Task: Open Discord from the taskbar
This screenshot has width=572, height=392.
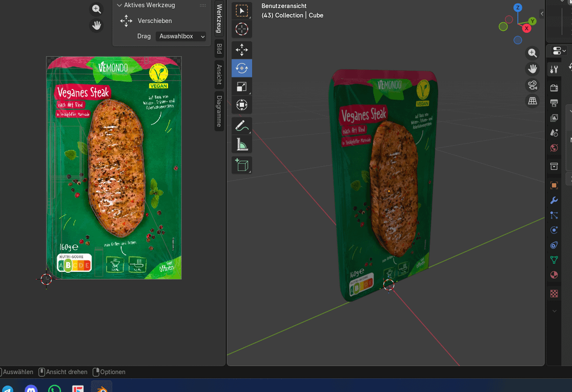Action: 31,388
